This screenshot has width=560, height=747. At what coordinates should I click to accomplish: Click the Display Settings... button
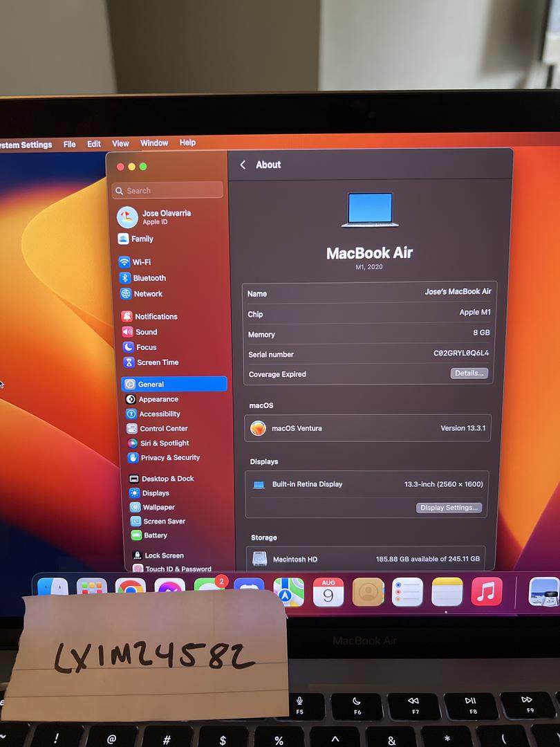[x=449, y=508]
